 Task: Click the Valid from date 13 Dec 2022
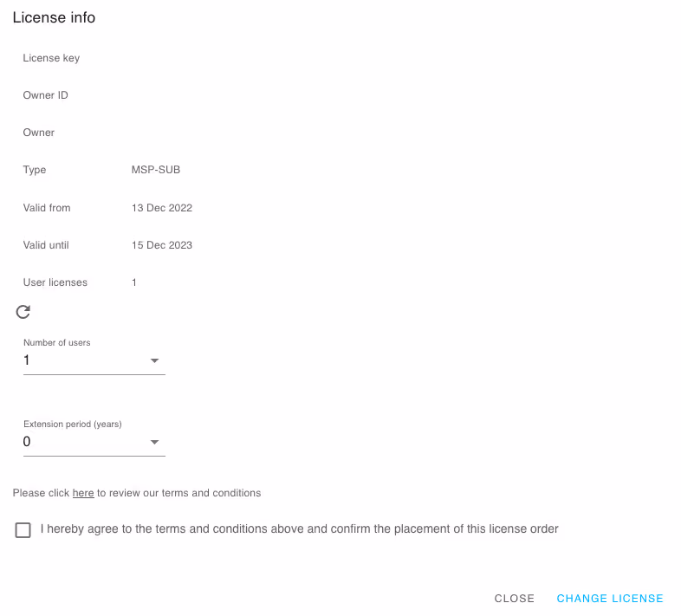[162, 208]
